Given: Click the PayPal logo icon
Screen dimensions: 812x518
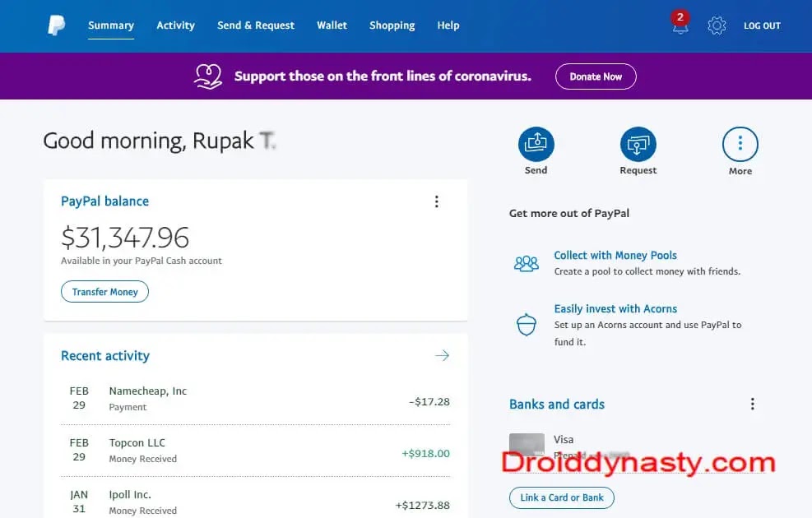Looking at the screenshot, I should pos(57,25).
